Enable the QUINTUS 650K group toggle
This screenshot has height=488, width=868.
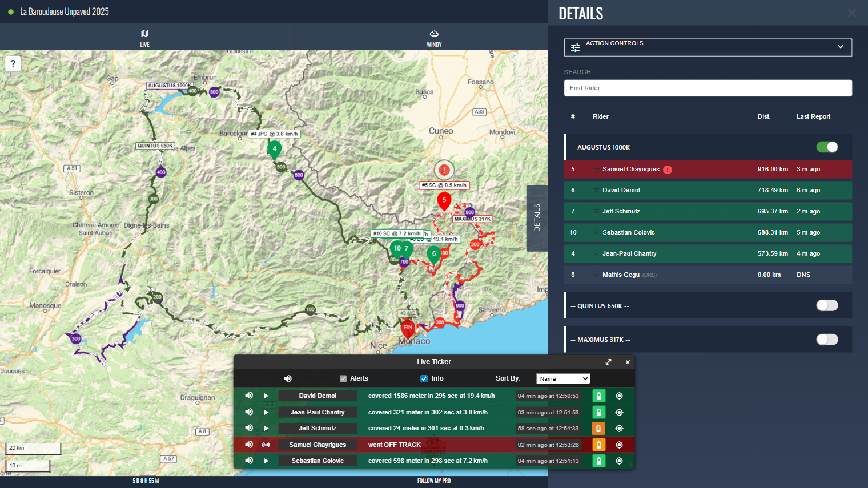click(827, 305)
